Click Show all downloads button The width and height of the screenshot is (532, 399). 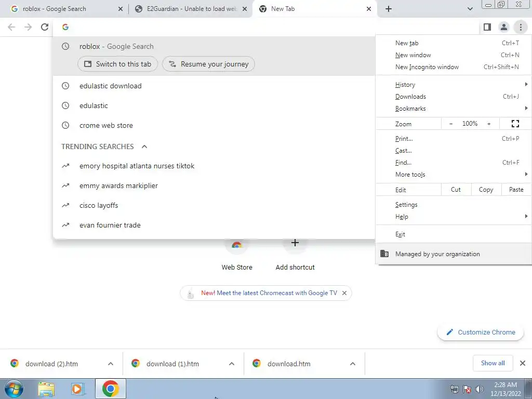(493, 363)
